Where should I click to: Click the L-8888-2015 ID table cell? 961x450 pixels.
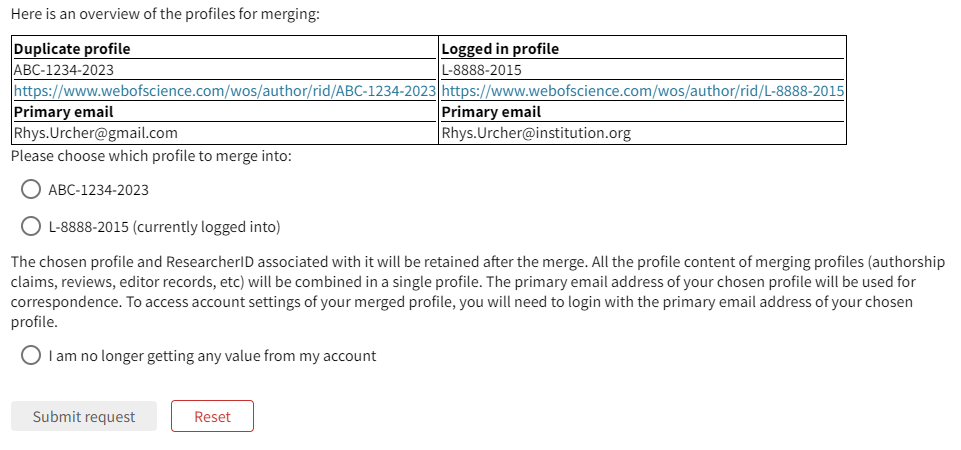coord(482,70)
